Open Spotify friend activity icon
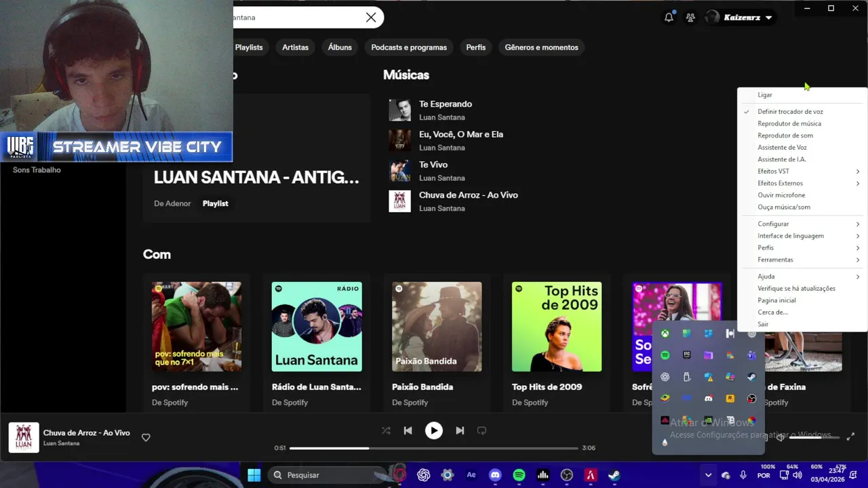 click(690, 18)
